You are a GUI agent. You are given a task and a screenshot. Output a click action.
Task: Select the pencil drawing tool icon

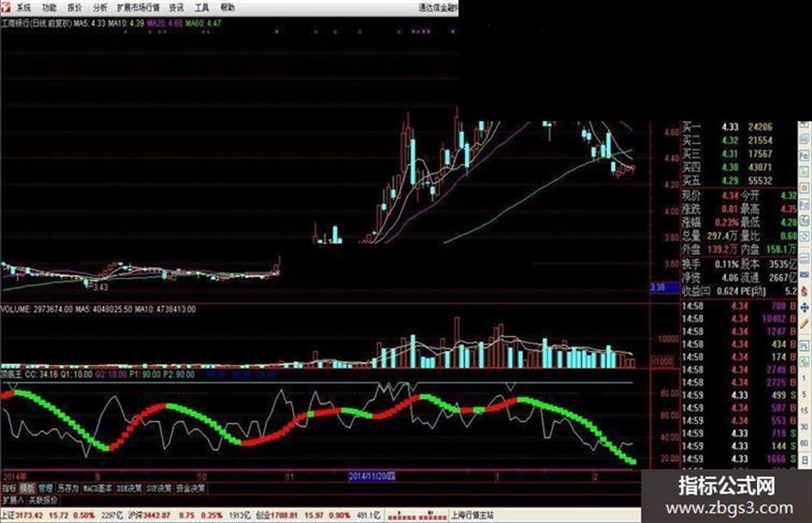[x=805, y=325]
